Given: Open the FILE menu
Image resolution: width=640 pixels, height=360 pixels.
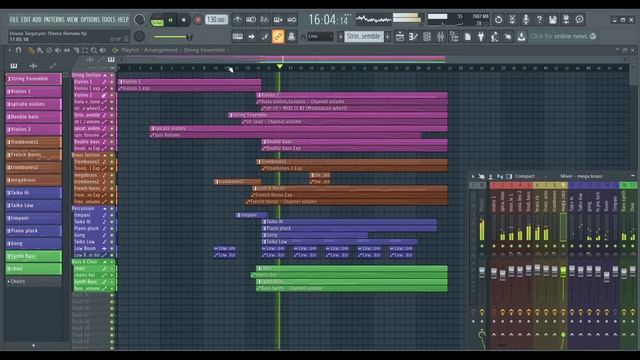Looking at the screenshot, I should point(14,20).
